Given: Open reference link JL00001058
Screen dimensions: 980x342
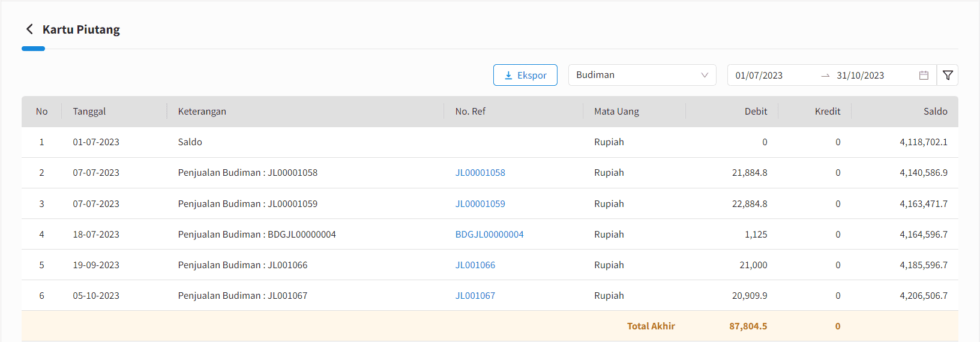Looking at the screenshot, I should [480, 173].
